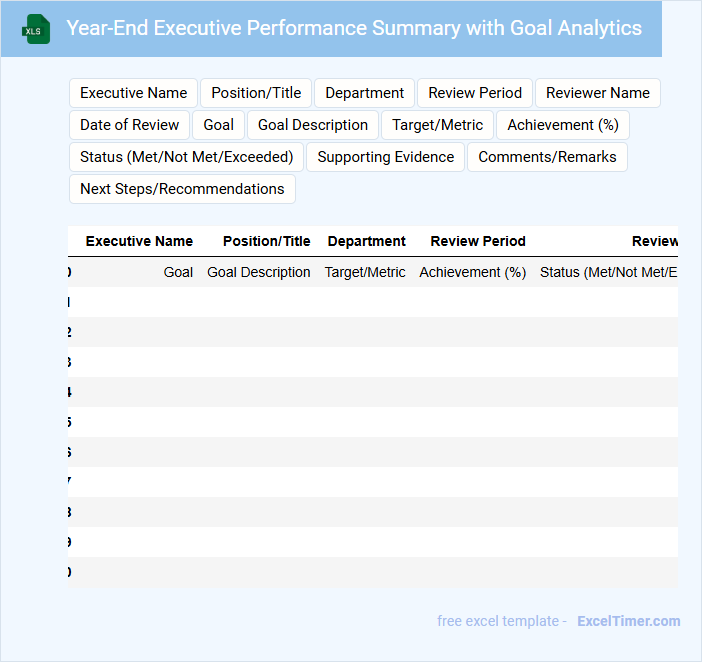Click the Reviewer Name tag

click(x=598, y=93)
